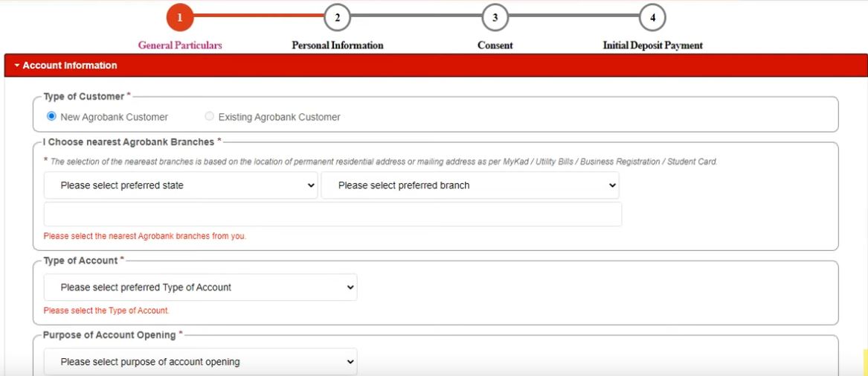Click 'Please select the Type of Account.' error
Screen dimensions: 868x376
coord(106,310)
